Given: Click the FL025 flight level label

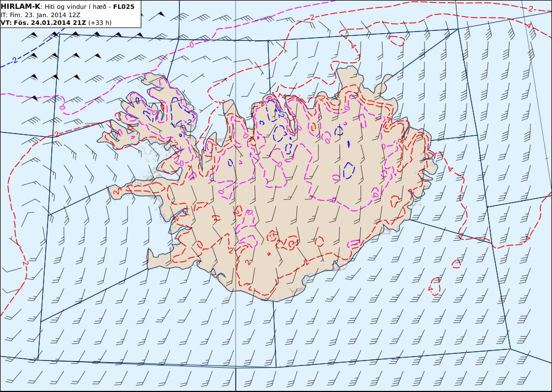Looking at the screenshot, I should pos(124,7).
